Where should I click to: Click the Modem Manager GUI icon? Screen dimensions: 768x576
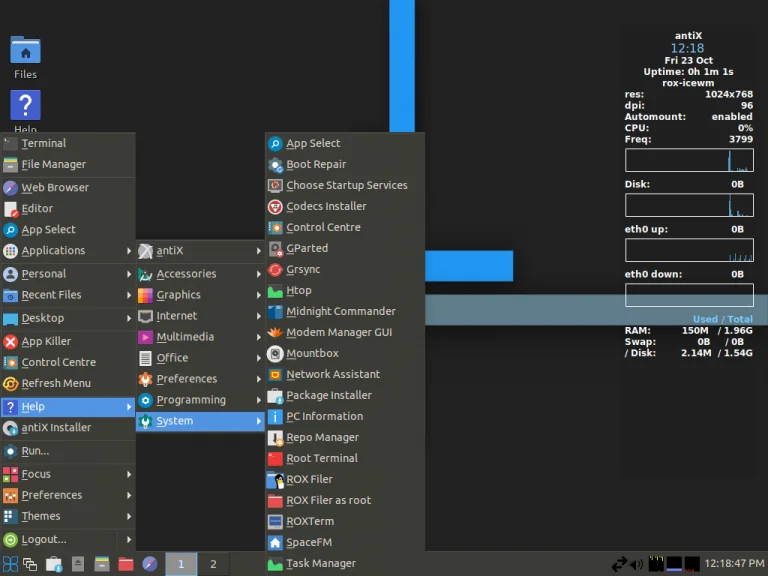[276, 332]
